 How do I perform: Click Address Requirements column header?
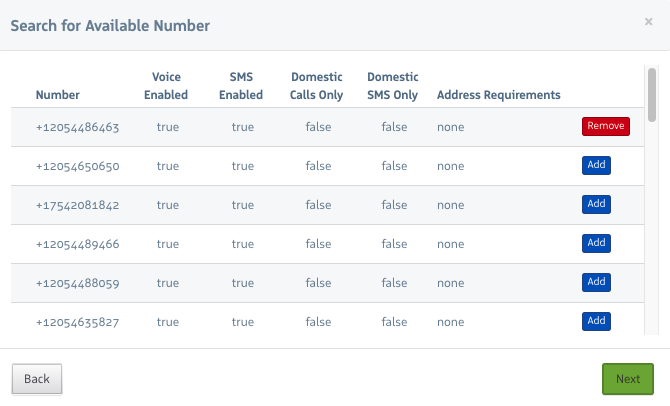[x=498, y=95]
